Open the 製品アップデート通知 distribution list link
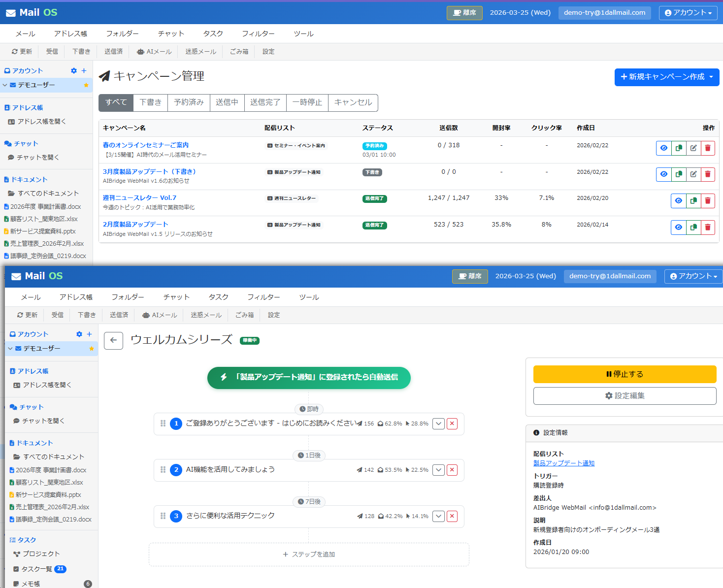 click(563, 463)
